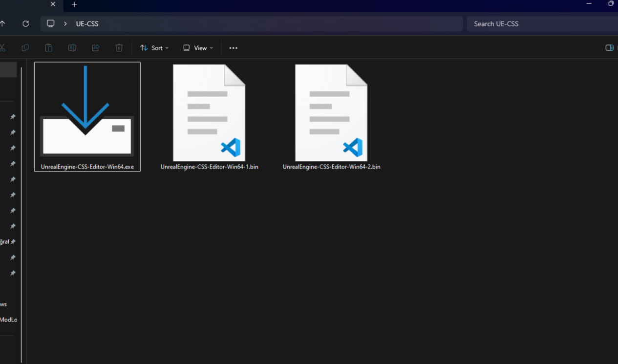
Task: Click the navigation pane scrollbar
Action: (x=21, y=214)
